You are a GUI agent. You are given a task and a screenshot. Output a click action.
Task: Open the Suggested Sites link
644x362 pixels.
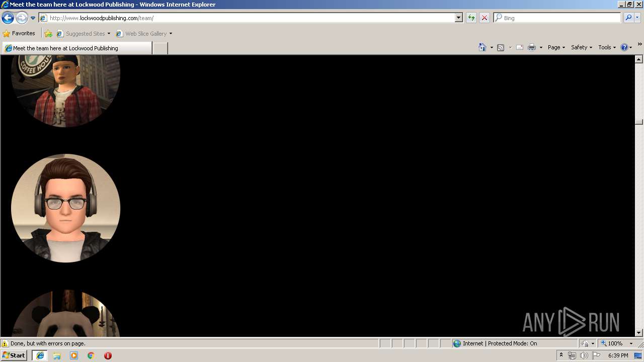[x=83, y=34]
